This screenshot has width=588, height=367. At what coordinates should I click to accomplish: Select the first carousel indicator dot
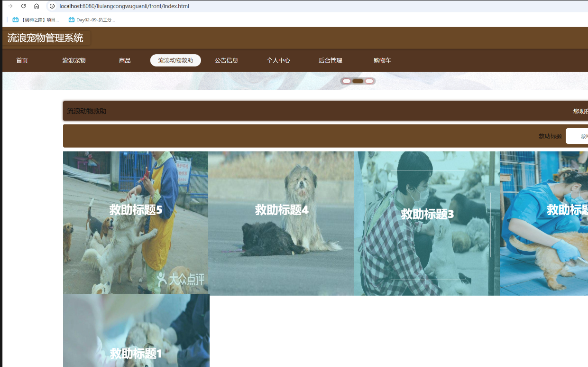(347, 81)
